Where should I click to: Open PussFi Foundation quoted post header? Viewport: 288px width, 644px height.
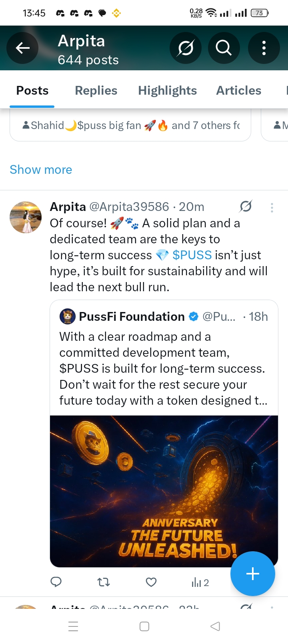coord(132,317)
